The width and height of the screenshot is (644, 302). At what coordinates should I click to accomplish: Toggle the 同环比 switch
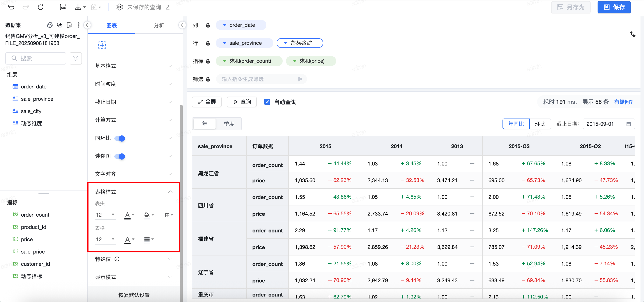tap(120, 138)
